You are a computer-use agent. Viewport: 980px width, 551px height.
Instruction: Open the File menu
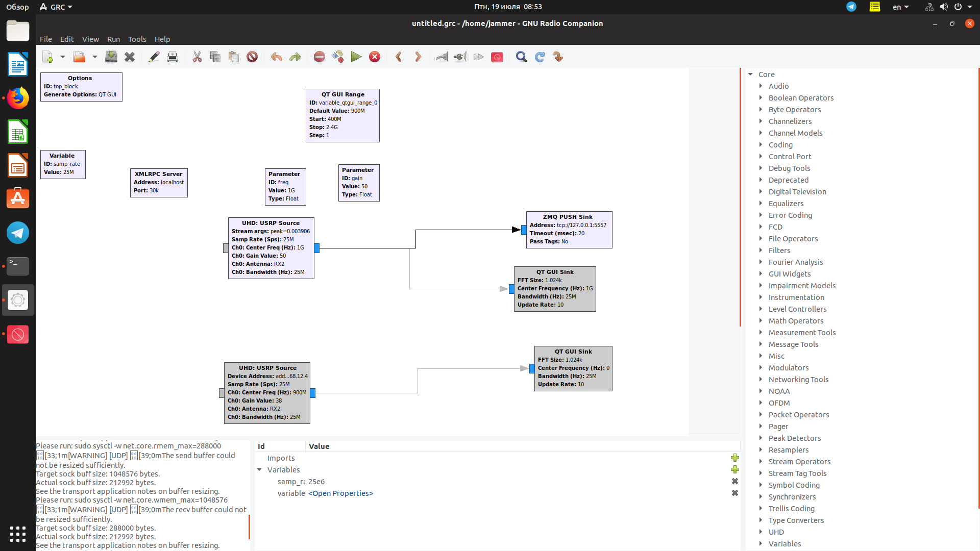[46, 39]
